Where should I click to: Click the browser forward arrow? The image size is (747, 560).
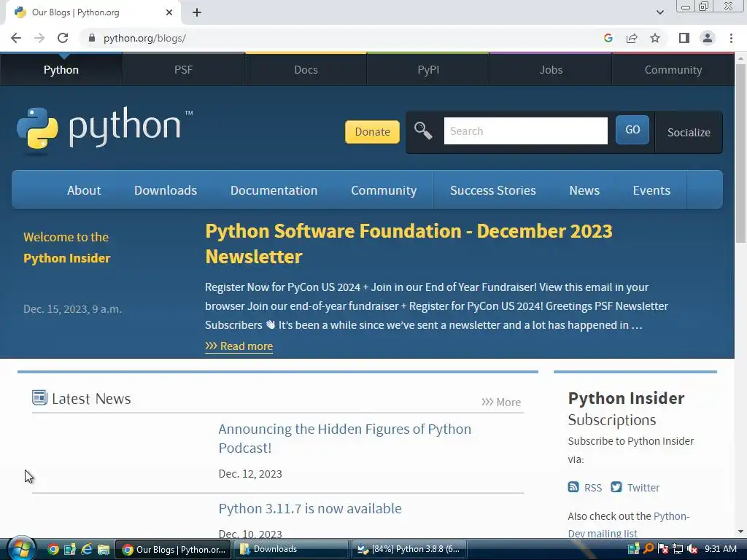[39, 38]
